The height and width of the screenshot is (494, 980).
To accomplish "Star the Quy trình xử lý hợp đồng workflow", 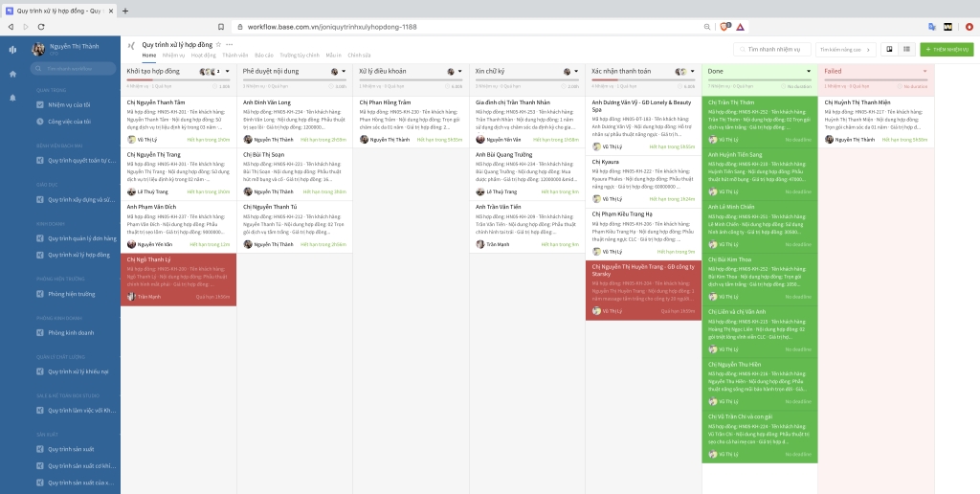I will (218, 44).
